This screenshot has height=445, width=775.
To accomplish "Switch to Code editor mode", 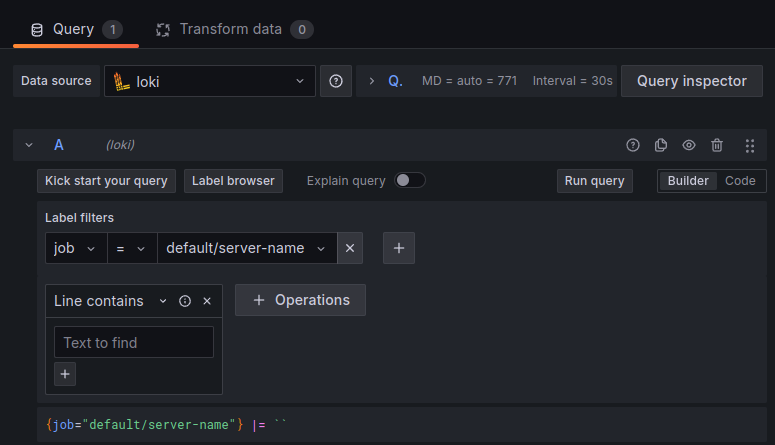I will (x=740, y=181).
